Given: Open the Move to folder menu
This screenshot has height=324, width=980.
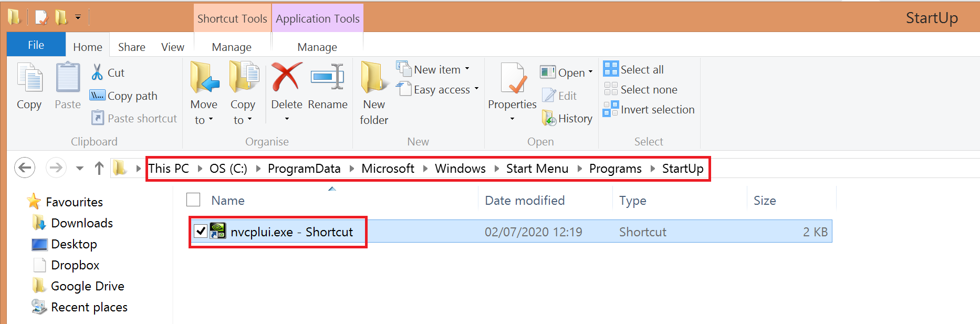Looking at the screenshot, I should click(204, 93).
